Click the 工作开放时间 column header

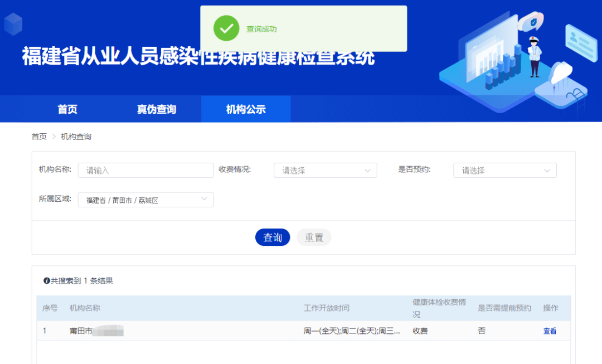(326, 308)
